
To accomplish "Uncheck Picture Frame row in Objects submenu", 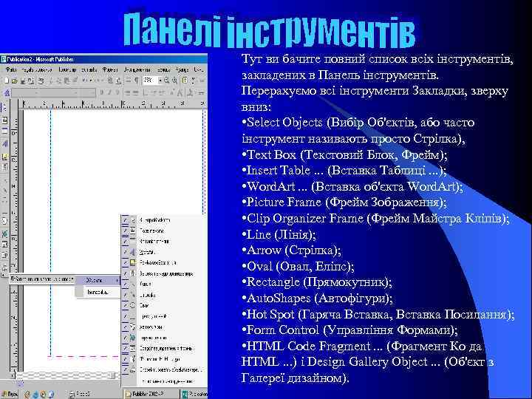I will [x=164, y=262].
